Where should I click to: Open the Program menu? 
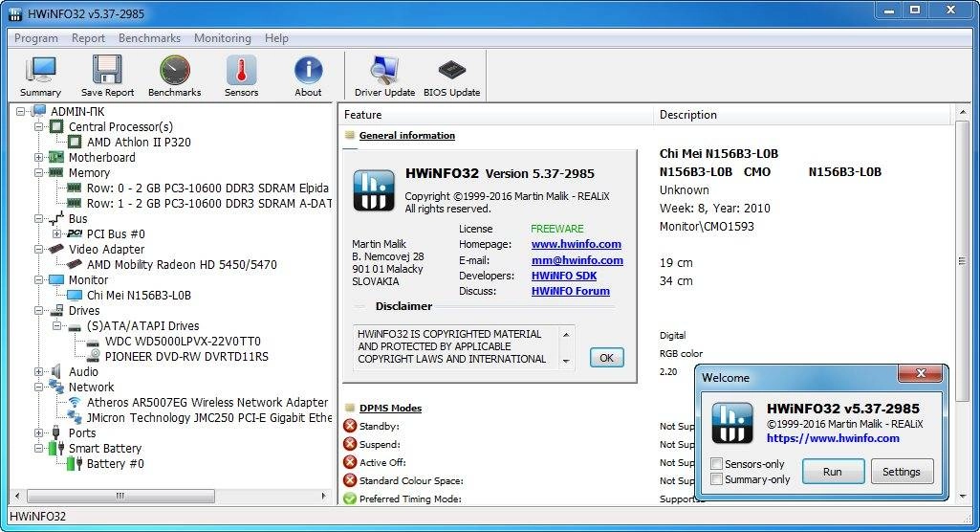click(x=36, y=38)
